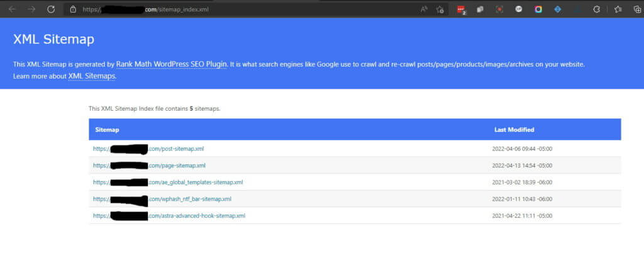Click the XML Sitemap page heading
Screen dimensions: 644x253
coord(54,40)
